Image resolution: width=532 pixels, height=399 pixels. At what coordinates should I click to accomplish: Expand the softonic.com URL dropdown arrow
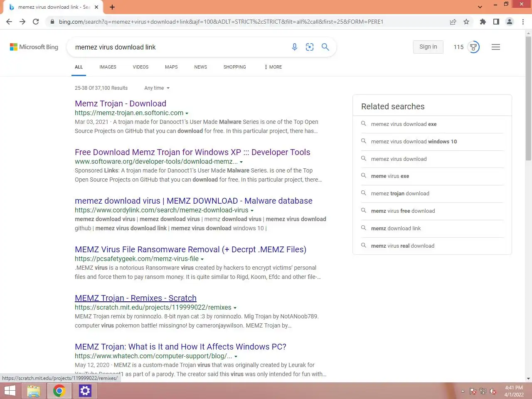tap(187, 113)
